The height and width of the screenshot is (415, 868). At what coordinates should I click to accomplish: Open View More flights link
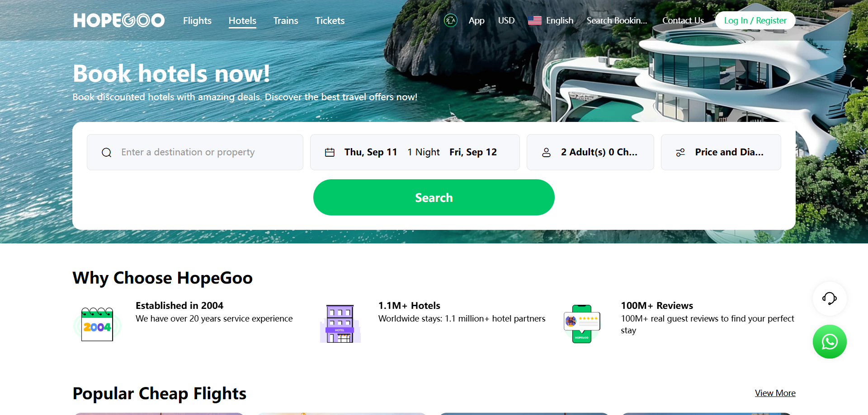(775, 393)
